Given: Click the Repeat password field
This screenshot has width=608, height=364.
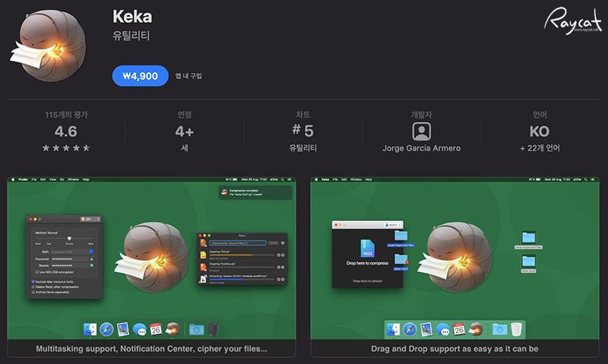Looking at the screenshot, I should pyautogui.click(x=70, y=265).
